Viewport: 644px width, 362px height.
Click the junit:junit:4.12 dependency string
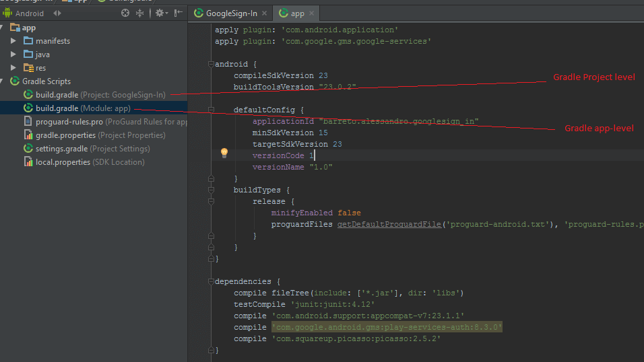333,305
